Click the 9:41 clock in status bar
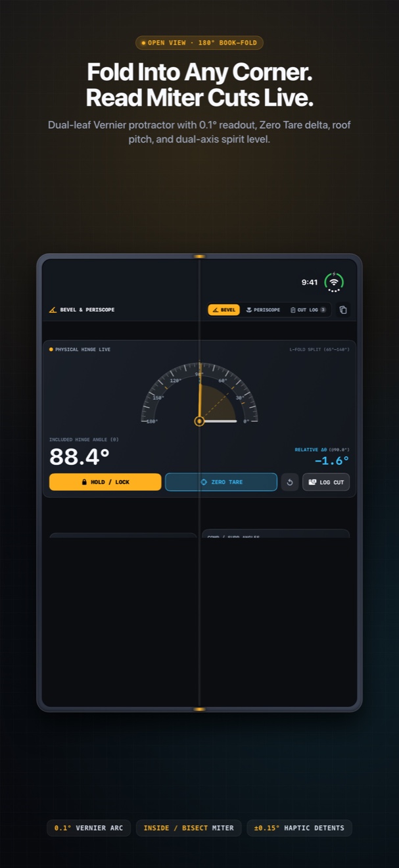 click(x=310, y=282)
